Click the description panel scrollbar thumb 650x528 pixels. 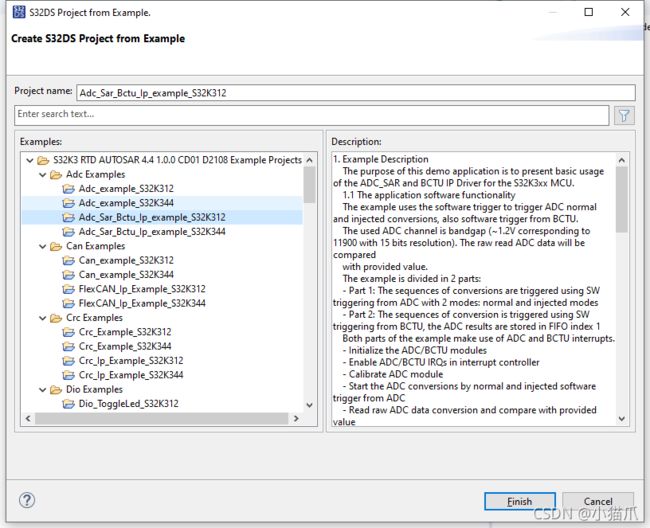point(621,199)
